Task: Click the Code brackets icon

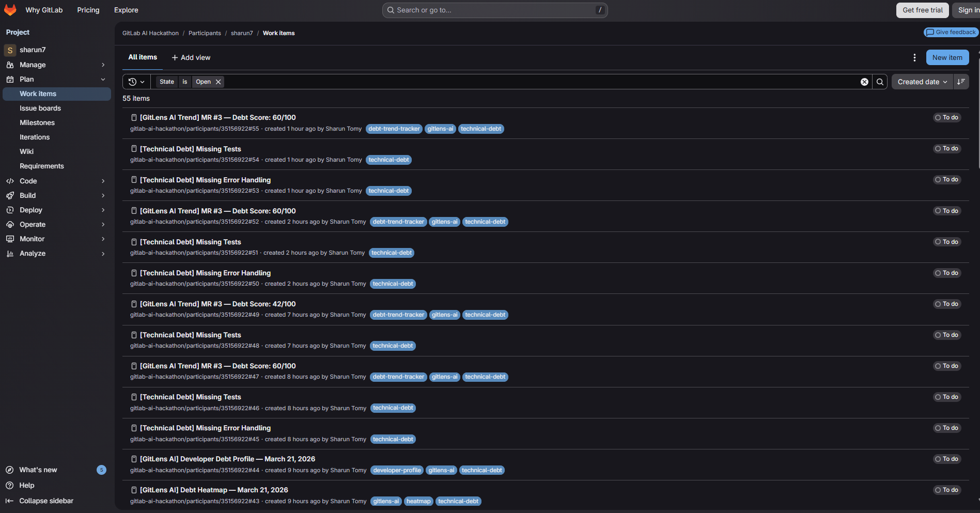Action: point(10,181)
